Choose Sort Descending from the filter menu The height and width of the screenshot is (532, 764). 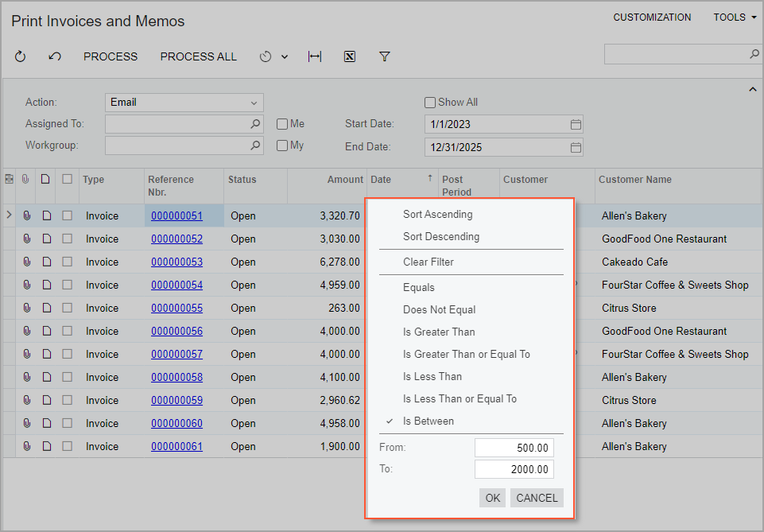441,236
